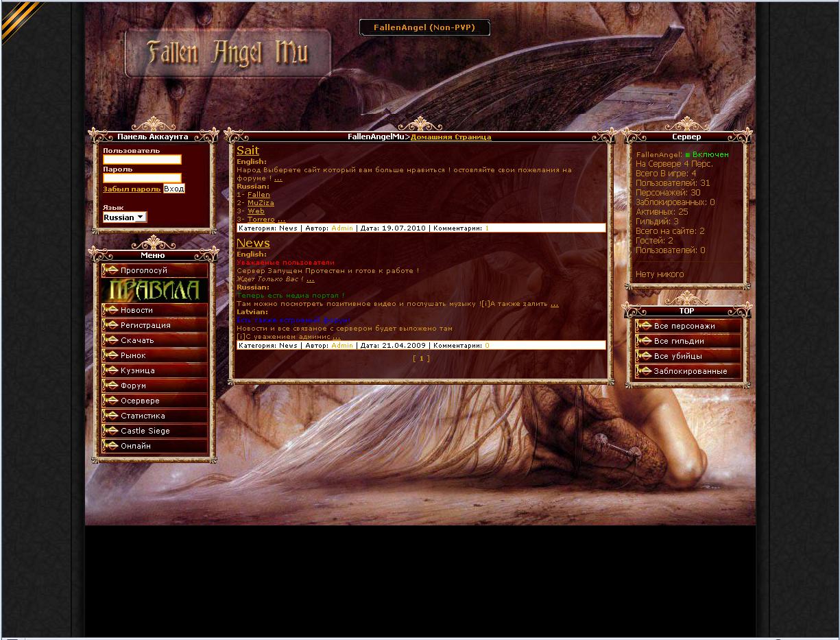
Task: Select the Рынок menu item
Action: click(154, 355)
